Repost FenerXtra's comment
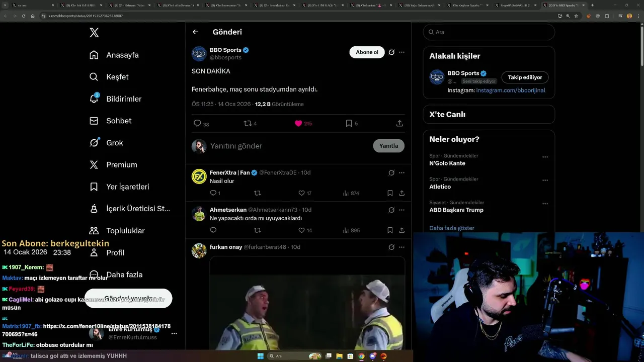This screenshot has width=644, height=362. click(258, 193)
